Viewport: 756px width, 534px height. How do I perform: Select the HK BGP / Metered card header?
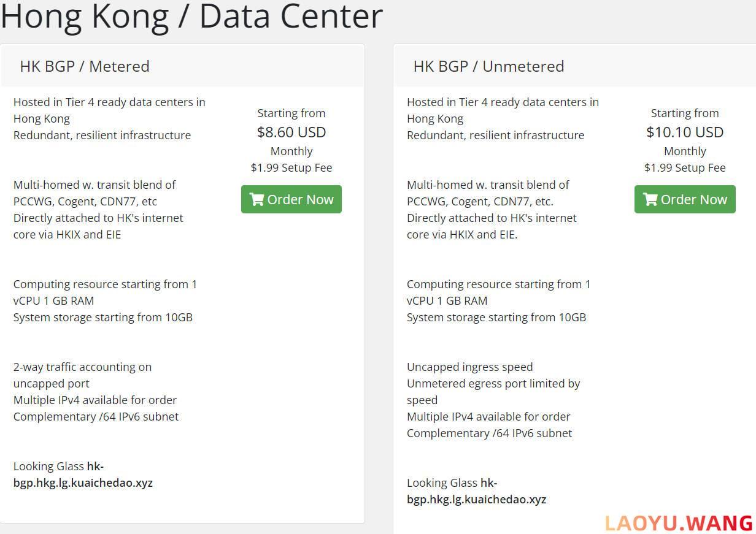183,66
